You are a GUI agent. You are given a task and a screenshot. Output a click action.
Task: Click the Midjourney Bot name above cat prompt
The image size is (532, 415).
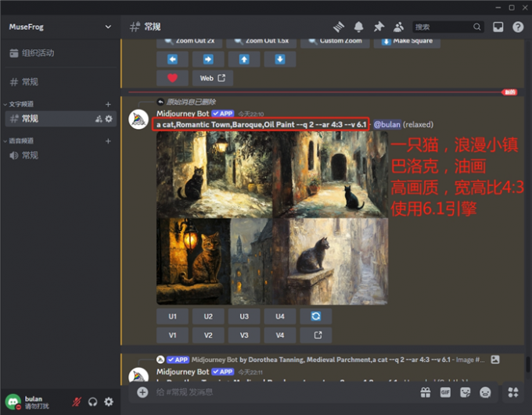pos(183,113)
